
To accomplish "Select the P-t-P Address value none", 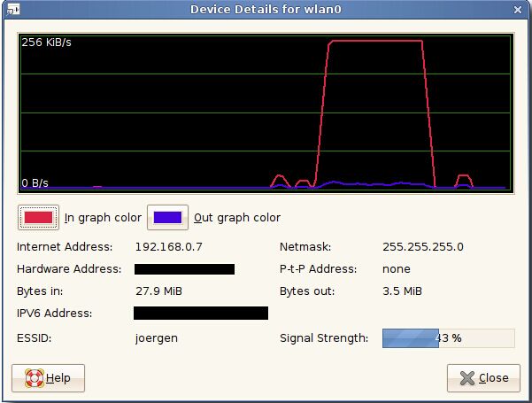I will pyautogui.click(x=397, y=269).
